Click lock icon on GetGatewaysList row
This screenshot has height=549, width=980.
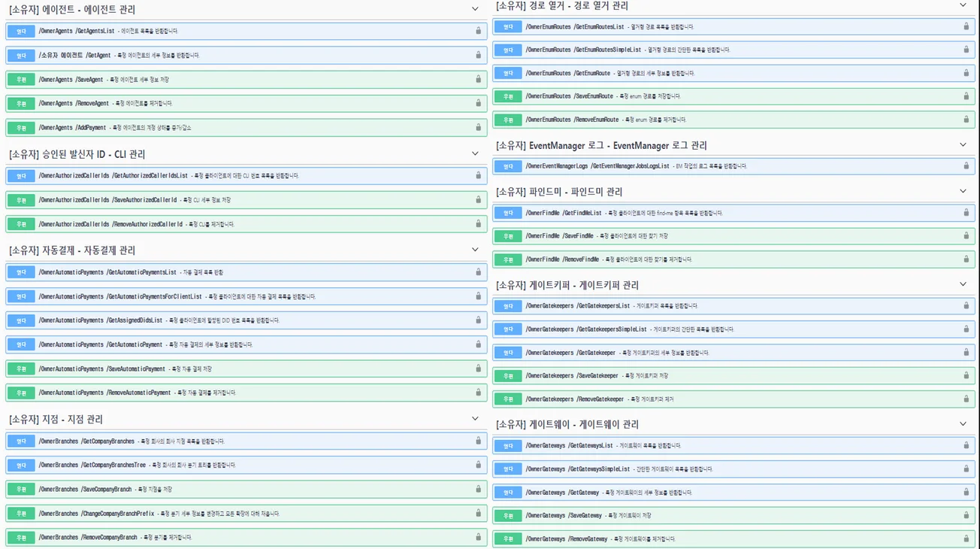(966, 445)
